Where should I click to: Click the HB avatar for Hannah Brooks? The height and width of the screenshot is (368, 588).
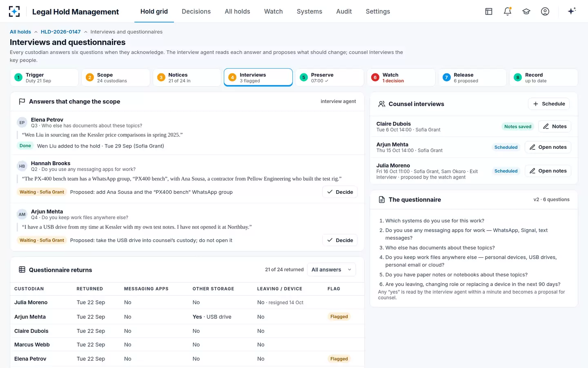(x=22, y=166)
